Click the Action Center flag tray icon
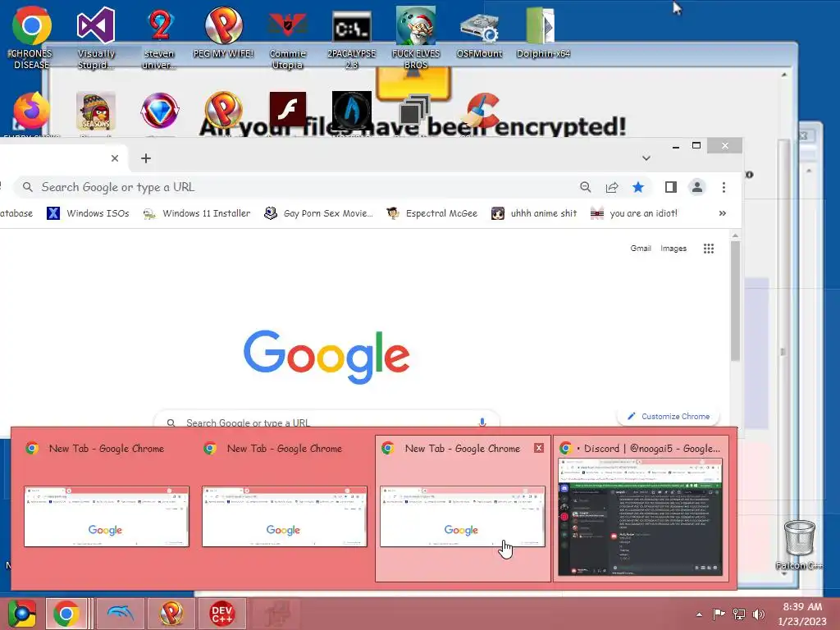This screenshot has height=630, width=840. coord(719,614)
